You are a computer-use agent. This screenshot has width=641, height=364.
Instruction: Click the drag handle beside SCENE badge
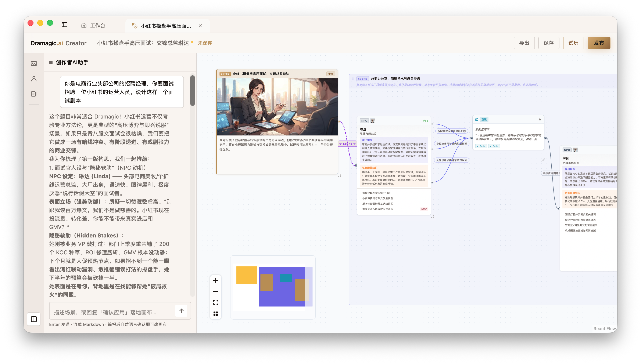(x=353, y=79)
